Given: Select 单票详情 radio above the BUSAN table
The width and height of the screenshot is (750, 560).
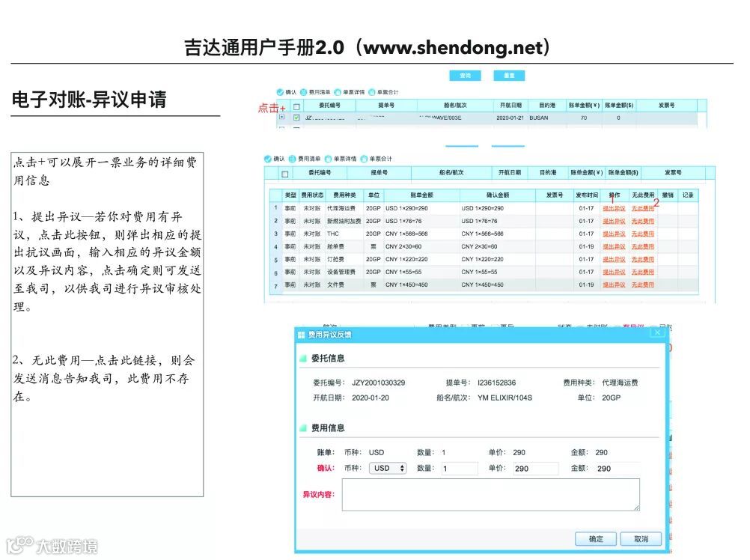Looking at the screenshot, I should pyautogui.click(x=338, y=92).
